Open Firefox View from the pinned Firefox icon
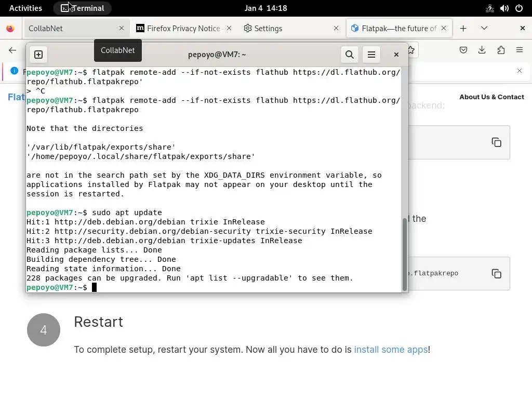Image resolution: width=532 pixels, height=399 pixels. [10, 29]
